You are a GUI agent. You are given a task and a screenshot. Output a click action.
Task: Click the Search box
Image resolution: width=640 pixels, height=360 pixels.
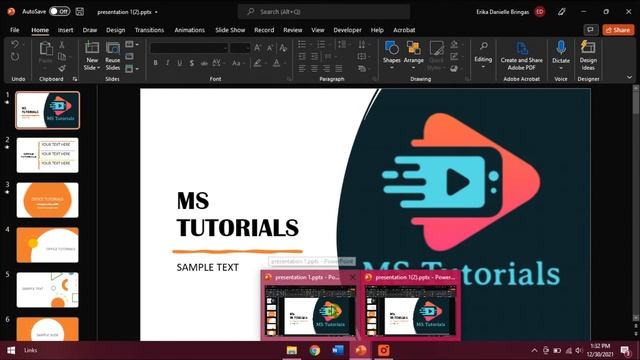coord(324,11)
